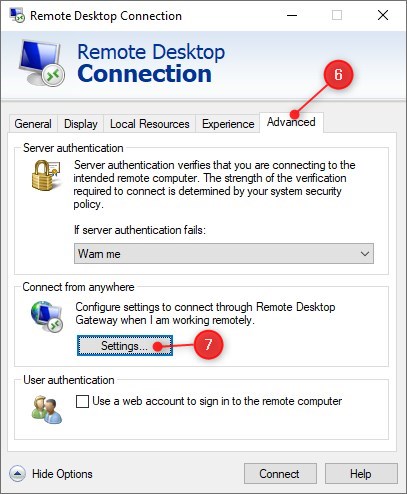
Task: Click the two-users User authentication icon
Action: 47,409
